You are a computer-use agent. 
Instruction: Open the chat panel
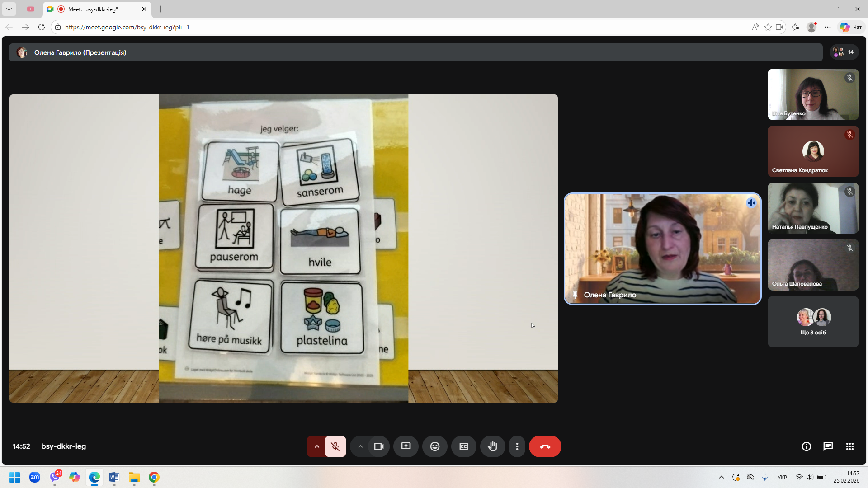[x=828, y=446]
